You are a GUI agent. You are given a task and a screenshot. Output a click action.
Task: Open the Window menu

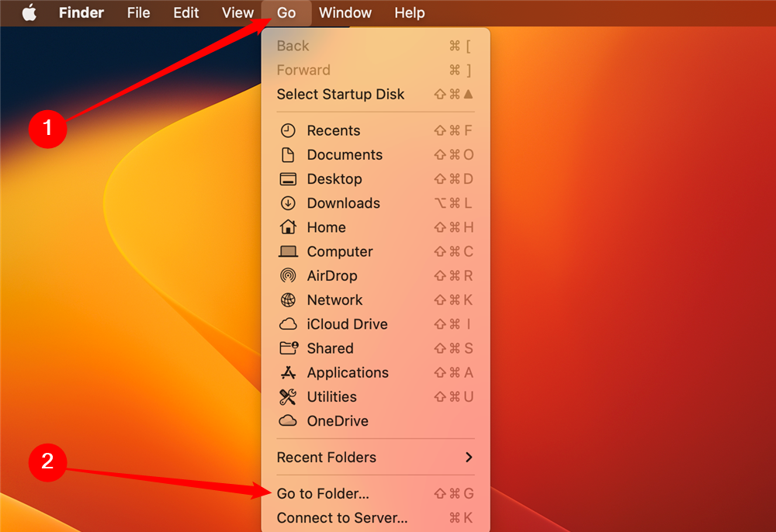pos(345,13)
